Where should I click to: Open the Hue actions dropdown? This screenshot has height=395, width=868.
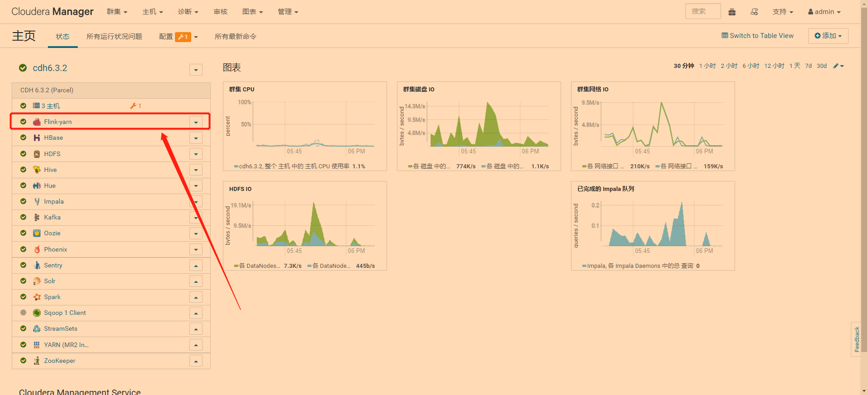pos(196,186)
